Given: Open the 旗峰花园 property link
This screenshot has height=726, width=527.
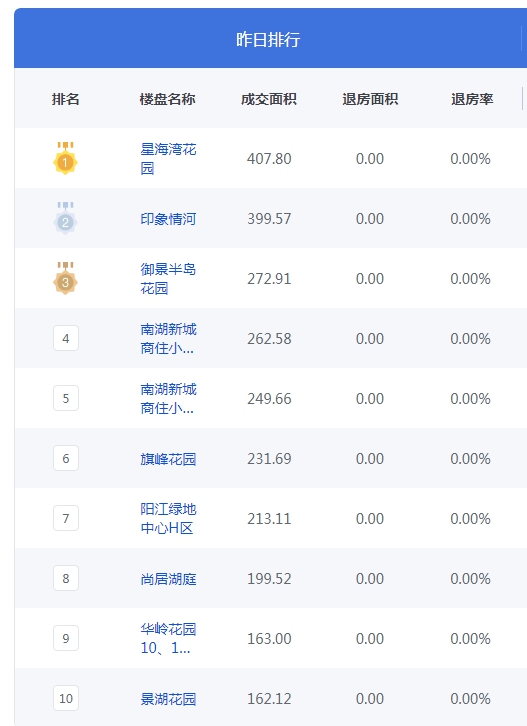Looking at the screenshot, I should [x=168, y=458].
